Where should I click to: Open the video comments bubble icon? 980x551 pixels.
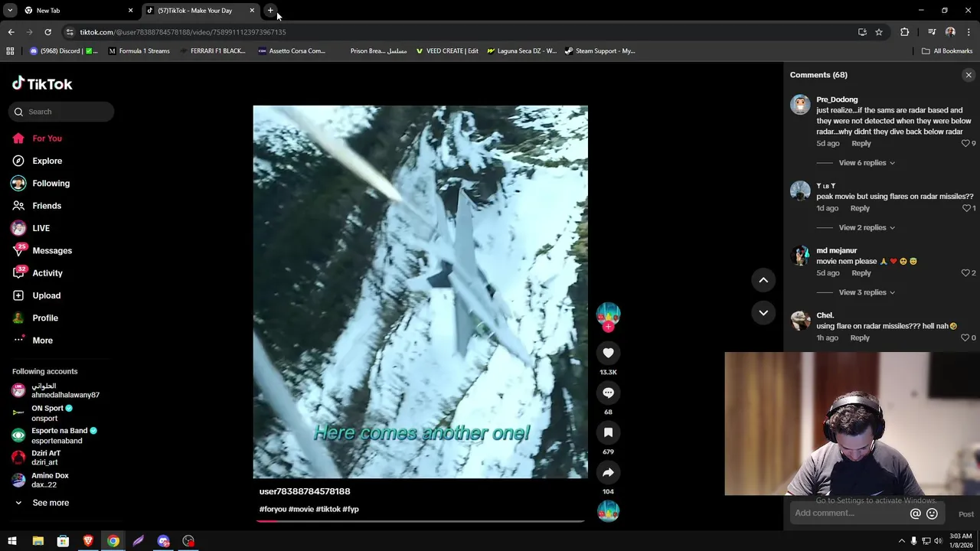click(x=608, y=393)
